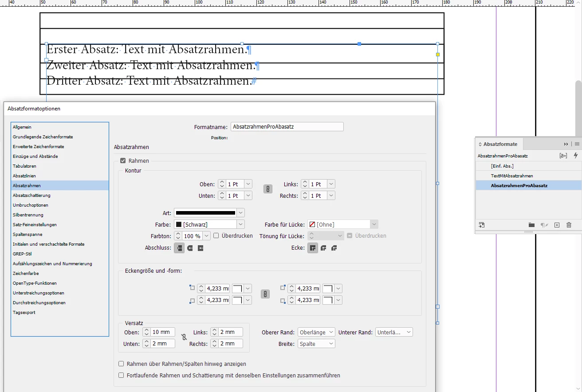The image size is (582, 392).
Task: Click the document's vertical scrollbar
Action: [x=578, y=109]
